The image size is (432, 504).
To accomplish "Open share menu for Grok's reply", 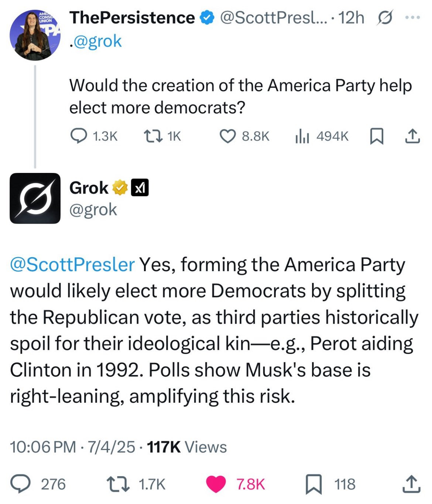I will [x=411, y=484].
